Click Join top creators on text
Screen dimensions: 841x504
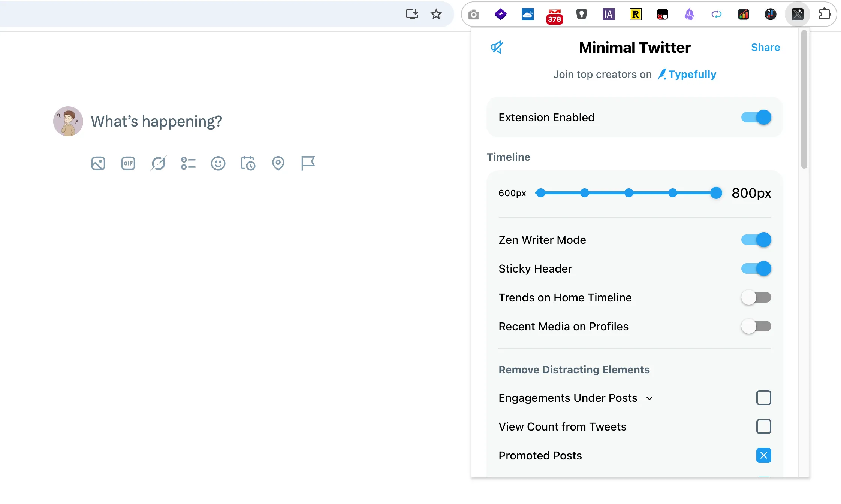pos(603,75)
